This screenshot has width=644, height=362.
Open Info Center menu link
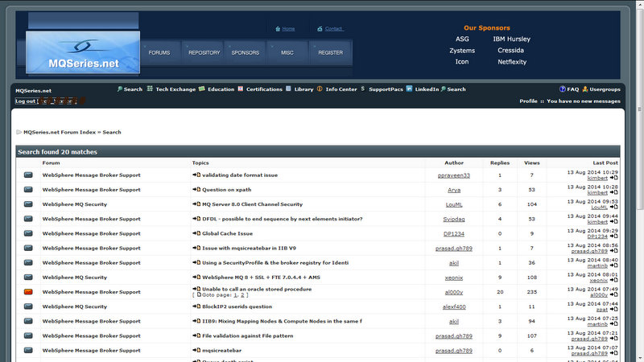[341, 89]
